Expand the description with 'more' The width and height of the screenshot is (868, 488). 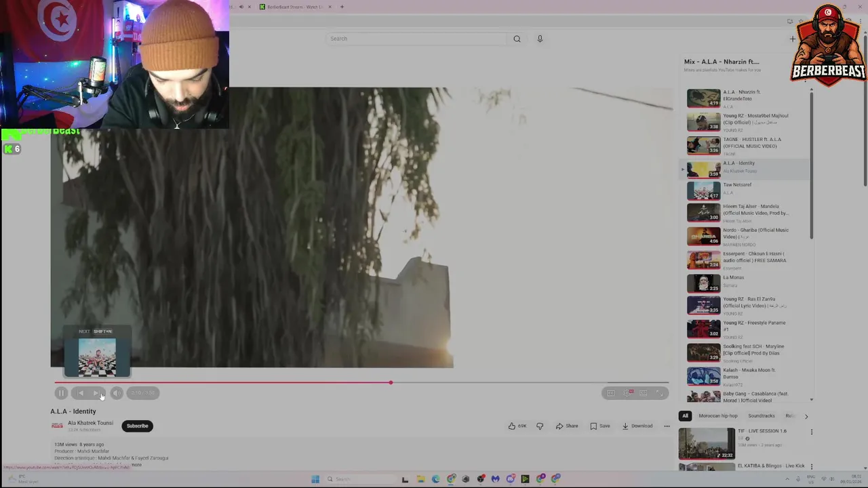click(136, 465)
